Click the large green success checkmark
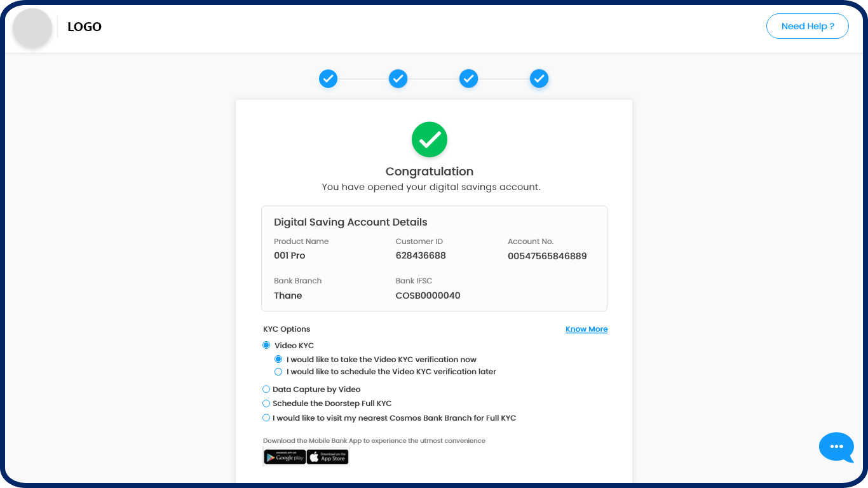The width and height of the screenshot is (868, 488). click(x=430, y=140)
